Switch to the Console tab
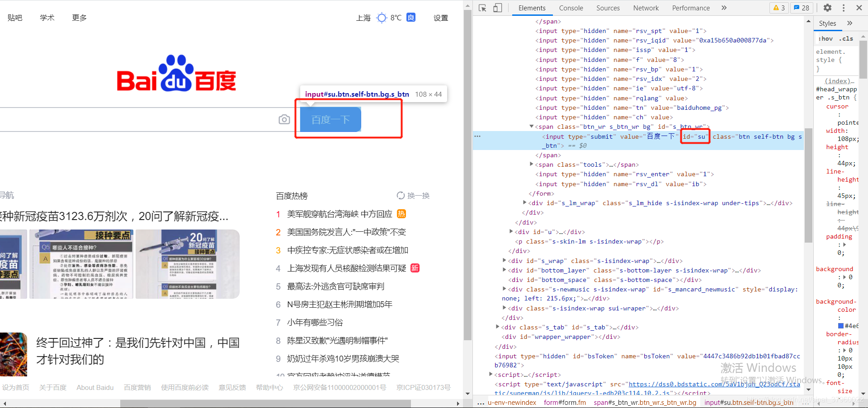The width and height of the screenshot is (868, 408). [571, 8]
